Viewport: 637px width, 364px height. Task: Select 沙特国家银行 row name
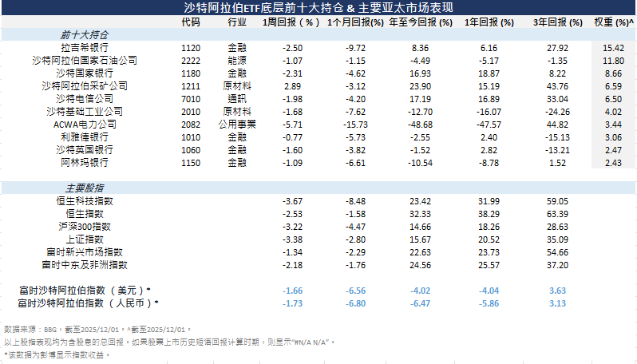[85, 73]
